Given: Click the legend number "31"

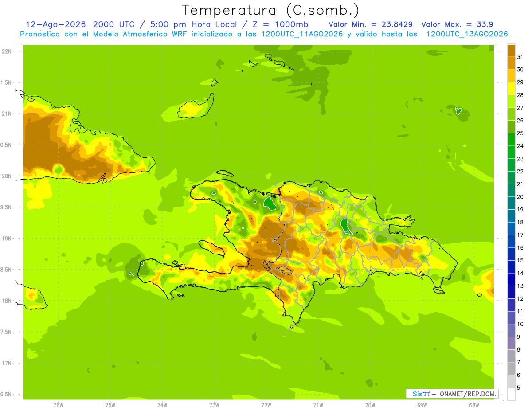Looking at the screenshot, I should (x=520, y=57).
